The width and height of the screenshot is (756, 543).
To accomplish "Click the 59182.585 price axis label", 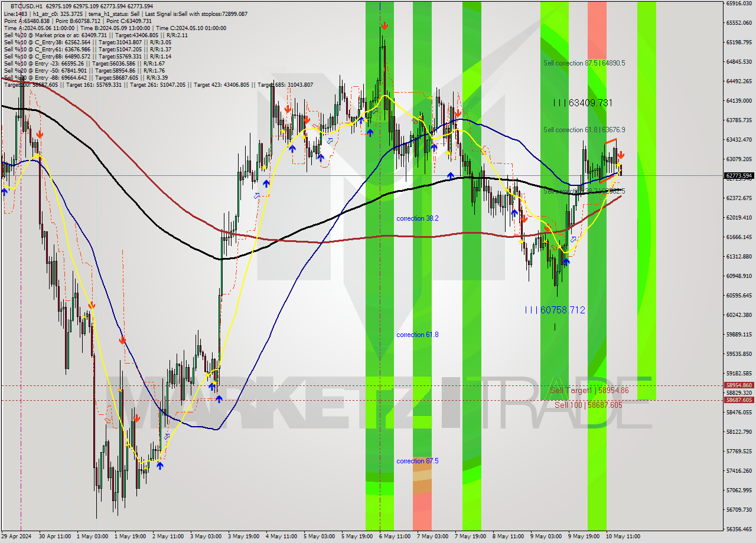I will [739, 374].
